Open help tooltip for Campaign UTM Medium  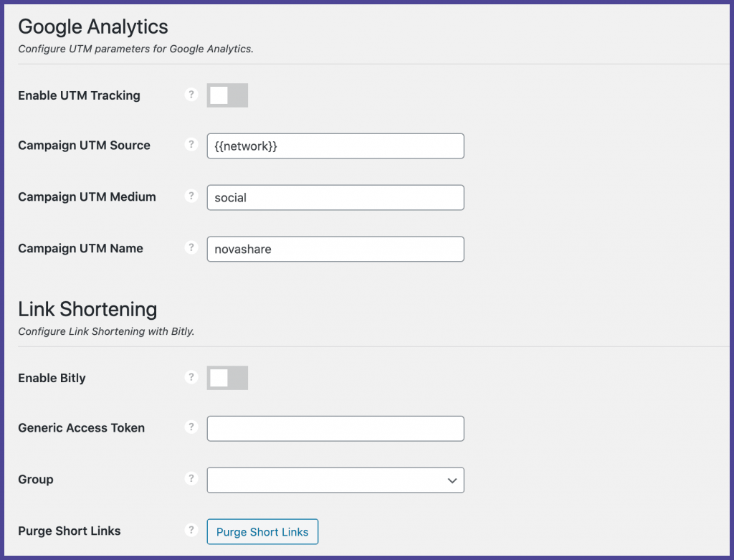coord(191,196)
